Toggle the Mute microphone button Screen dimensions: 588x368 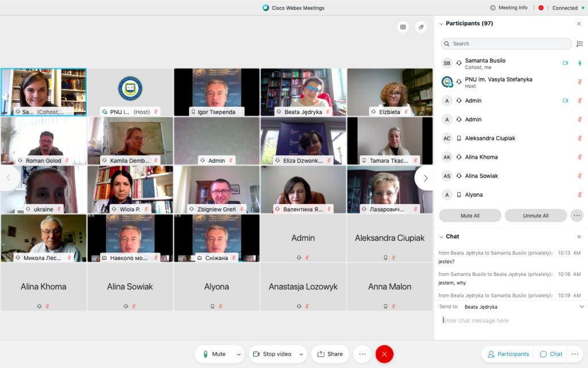212,354
